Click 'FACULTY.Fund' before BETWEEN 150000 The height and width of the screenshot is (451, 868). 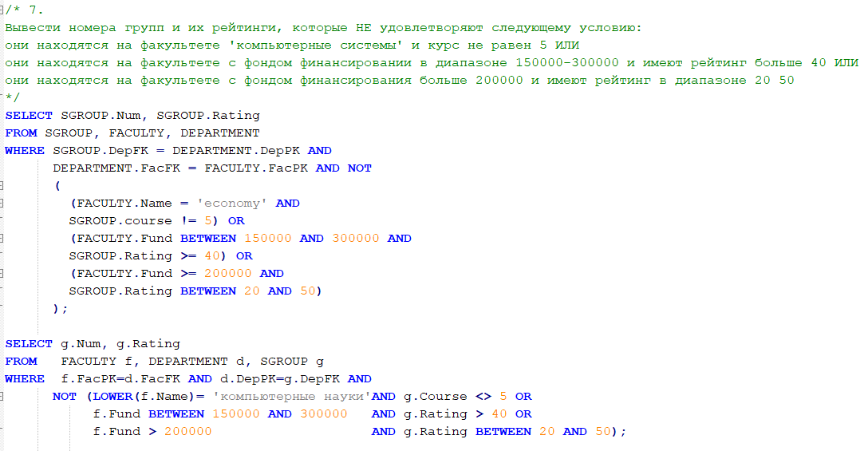point(124,238)
